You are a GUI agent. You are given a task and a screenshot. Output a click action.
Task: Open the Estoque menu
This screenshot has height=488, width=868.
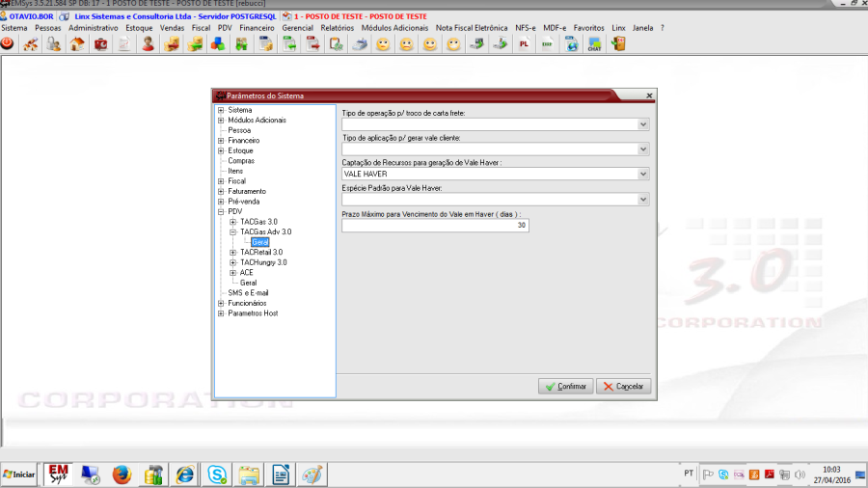(x=139, y=28)
